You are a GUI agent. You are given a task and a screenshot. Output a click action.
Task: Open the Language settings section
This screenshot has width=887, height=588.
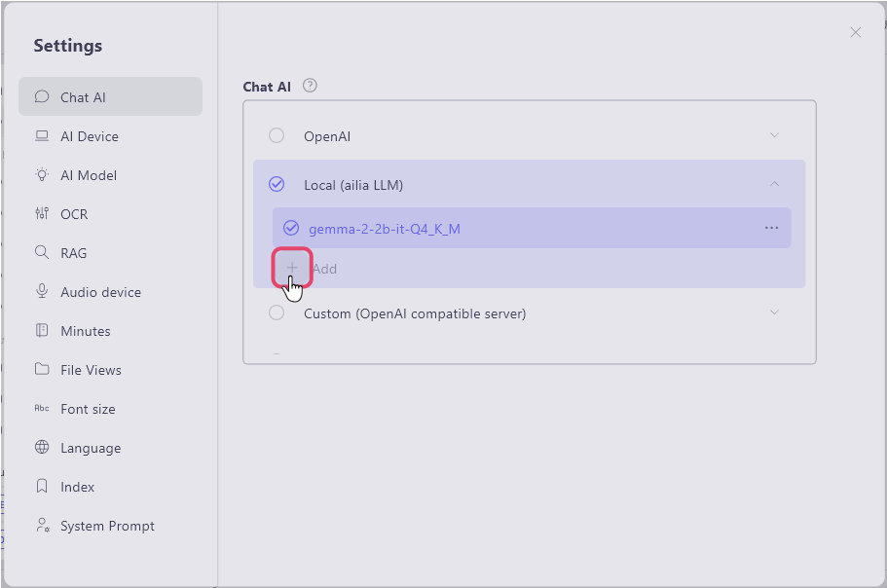pos(91,448)
